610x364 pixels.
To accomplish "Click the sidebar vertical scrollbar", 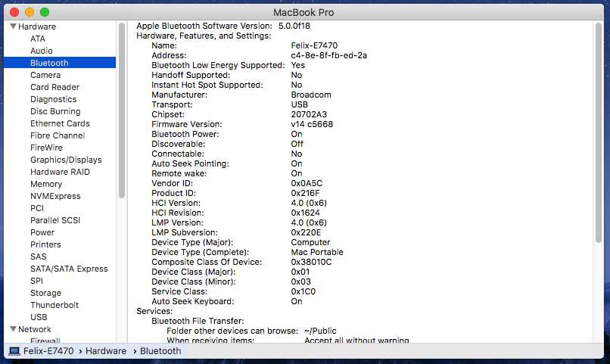I will (122, 114).
